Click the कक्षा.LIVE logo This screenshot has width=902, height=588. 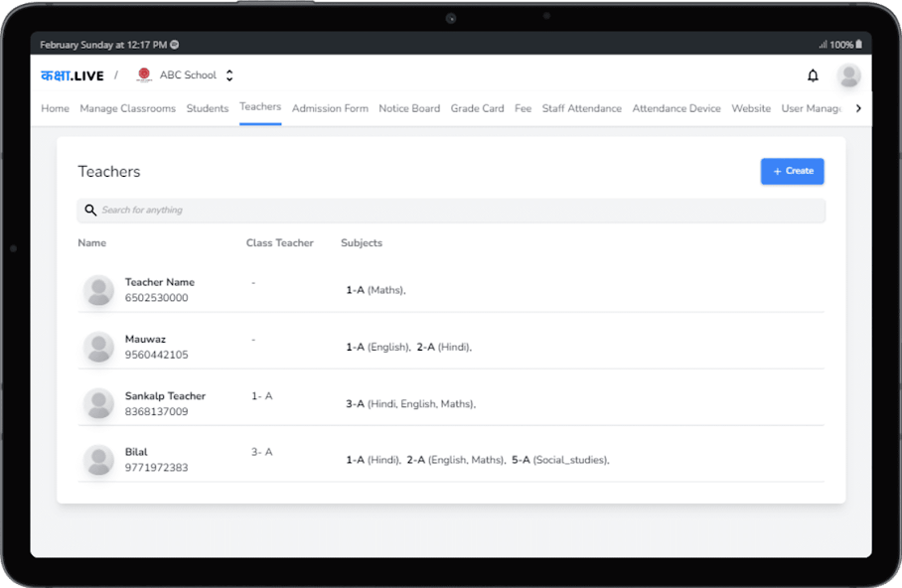(x=73, y=75)
